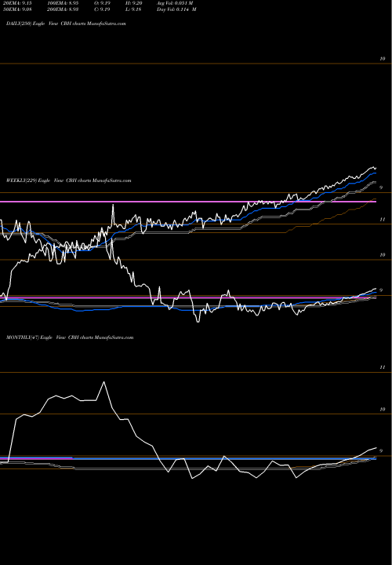The width and height of the screenshot is (392, 565).
Task: Click the monthly chart axis label 11
Action: (383, 367)
